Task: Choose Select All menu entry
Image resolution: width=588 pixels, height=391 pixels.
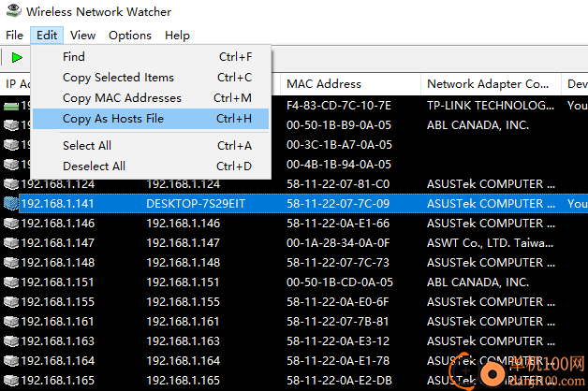Action: coord(151,146)
